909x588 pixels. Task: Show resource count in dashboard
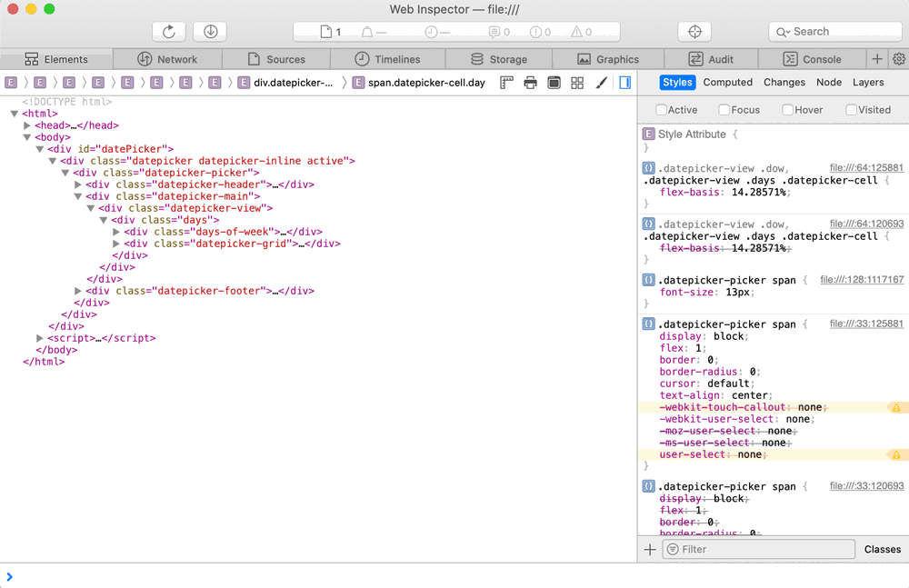(331, 32)
